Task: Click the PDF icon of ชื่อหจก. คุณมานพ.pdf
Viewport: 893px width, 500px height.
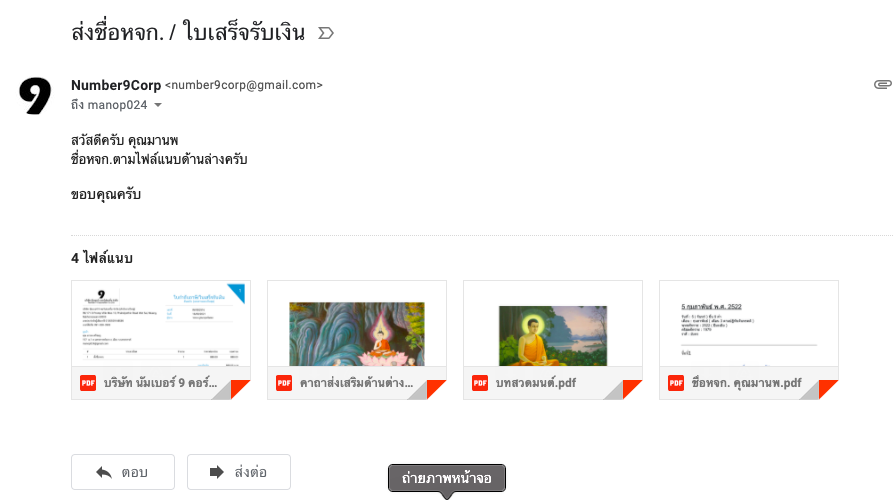Action: click(675, 383)
